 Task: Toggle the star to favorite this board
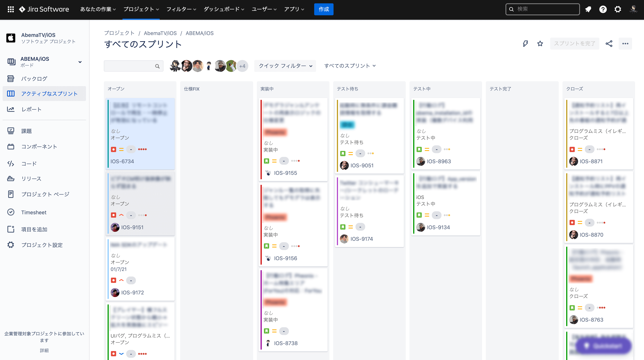click(x=540, y=44)
